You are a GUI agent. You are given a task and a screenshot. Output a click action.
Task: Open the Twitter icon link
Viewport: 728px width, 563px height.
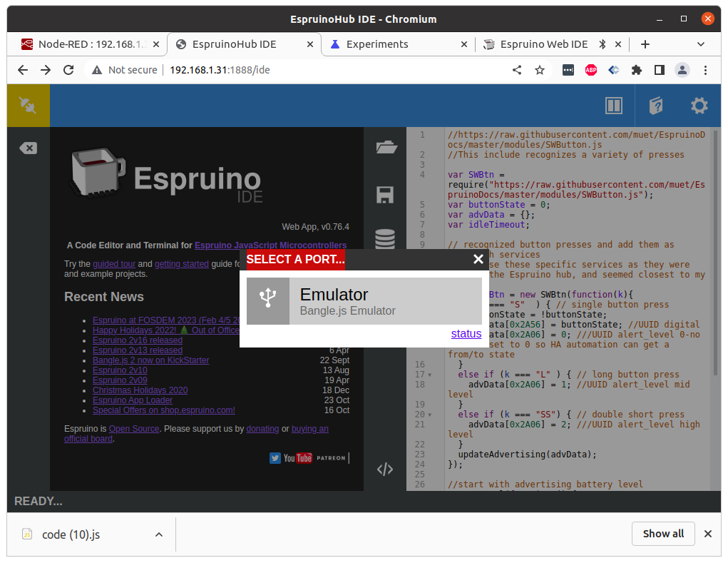coord(275,458)
